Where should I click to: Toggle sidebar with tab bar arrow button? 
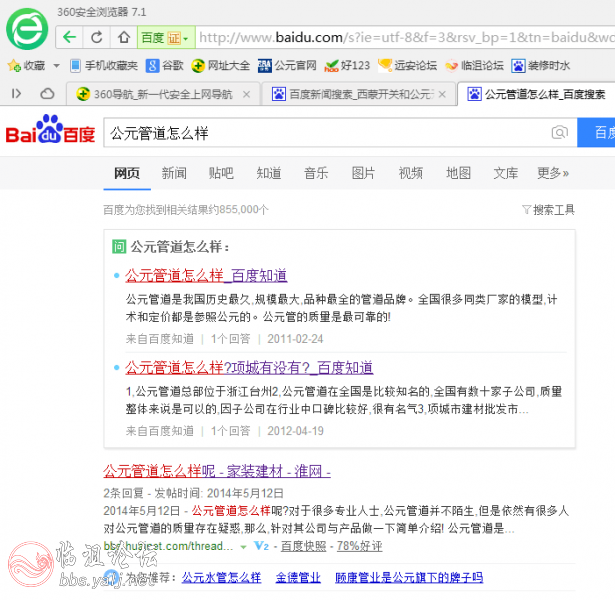(x=17, y=94)
